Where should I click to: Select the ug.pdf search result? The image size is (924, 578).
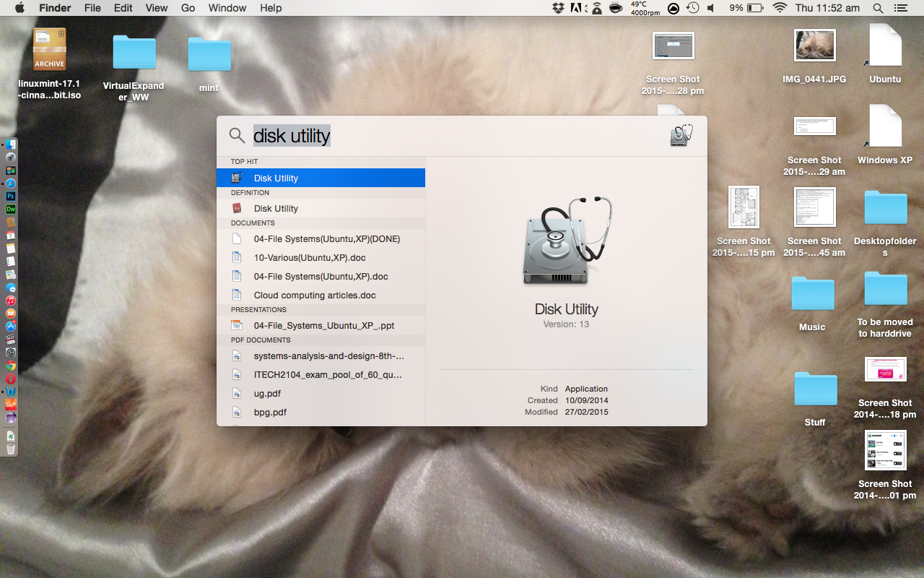coord(321,393)
